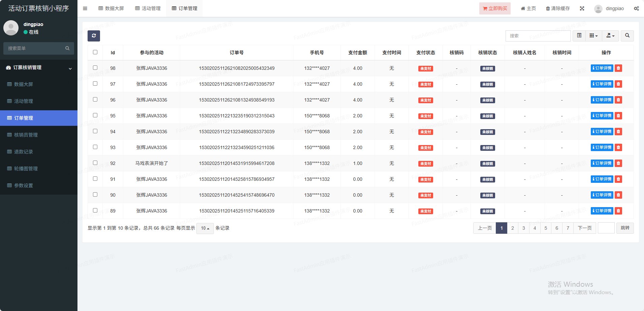Open the columns visibility dropdown
Viewport: 644px width, 311px height.
(593, 36)
